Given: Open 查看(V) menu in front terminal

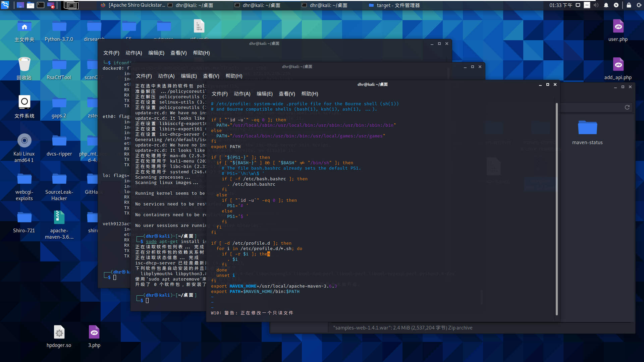Looking at the screenshot, I should tap(287, 94).
